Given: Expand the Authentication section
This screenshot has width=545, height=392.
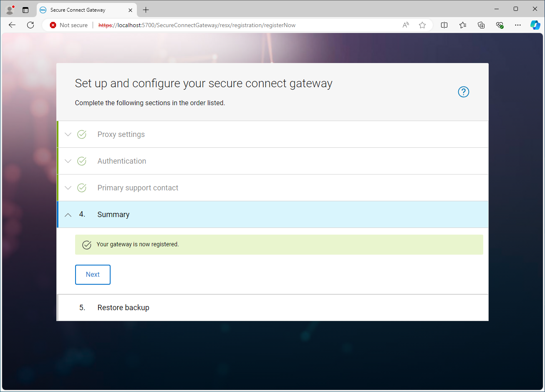Looking at the screenshot, I should click(x=68, y=161).
